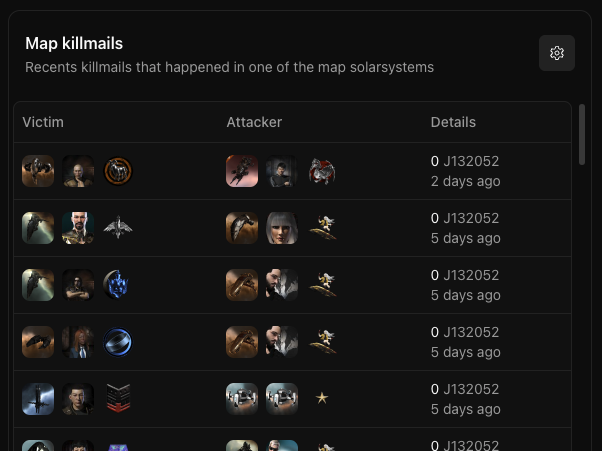602x451 pixels.
Task: Click the Details column header
Action: click(453, 122)
